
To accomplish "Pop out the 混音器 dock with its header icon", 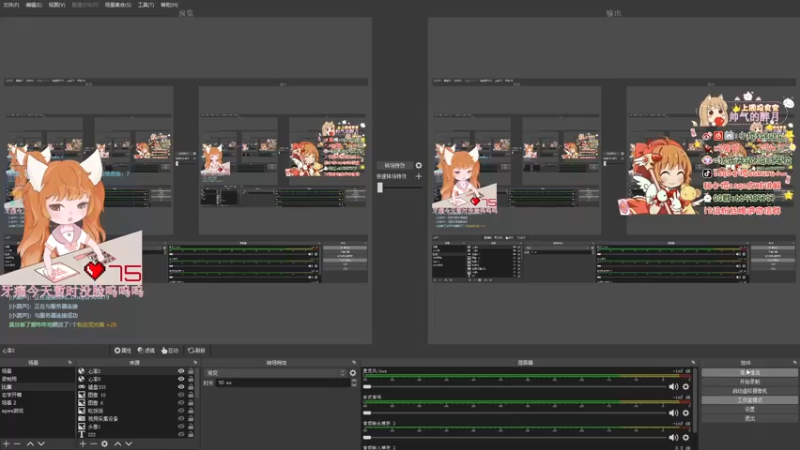I will 693,362.
